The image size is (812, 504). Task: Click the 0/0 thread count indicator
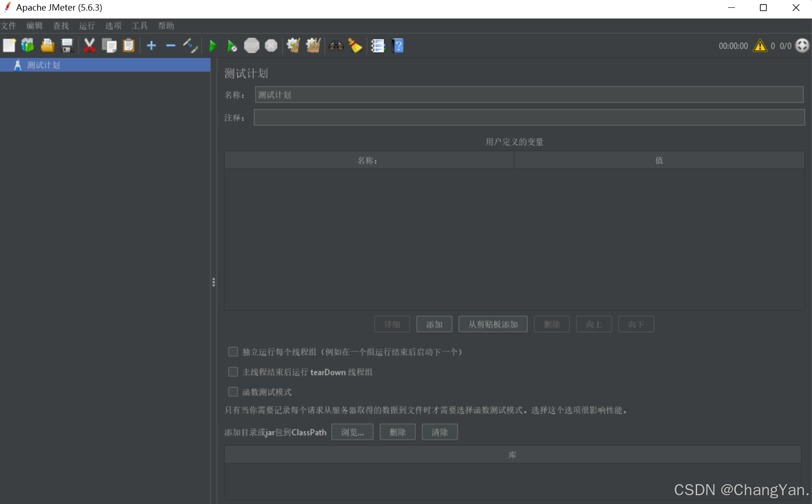tap(785, 46)
